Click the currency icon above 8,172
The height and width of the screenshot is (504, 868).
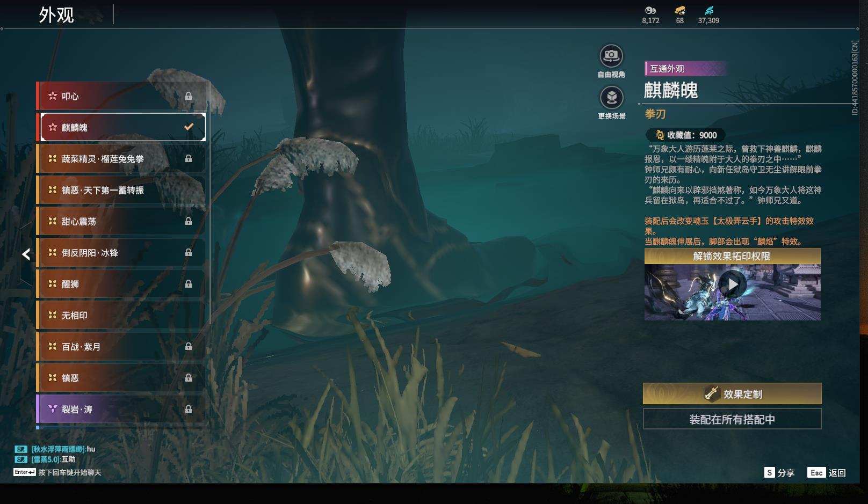click(650, 10)
